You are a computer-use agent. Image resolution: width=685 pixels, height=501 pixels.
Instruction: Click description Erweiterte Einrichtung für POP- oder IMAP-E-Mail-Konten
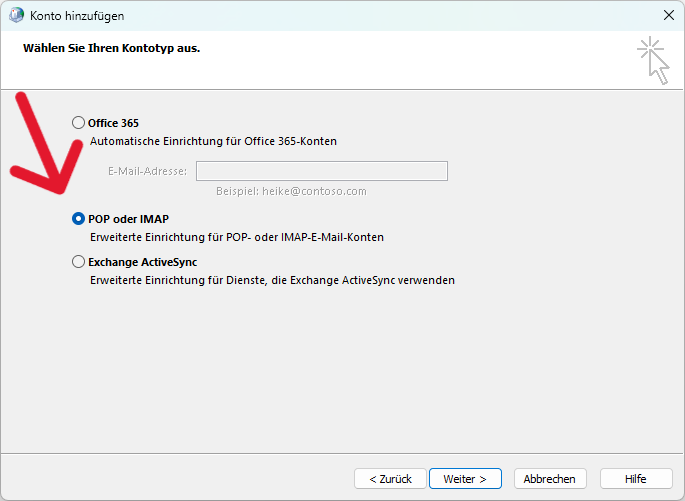(237, 237)
